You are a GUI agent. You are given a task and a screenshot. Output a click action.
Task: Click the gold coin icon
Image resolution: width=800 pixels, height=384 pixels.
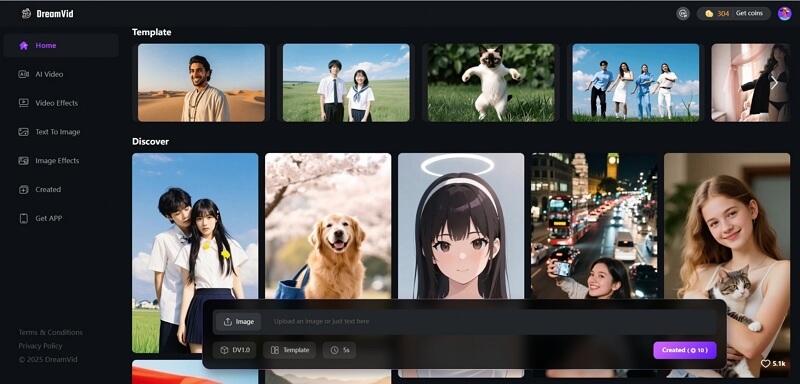pyautogui.click(x=709, y=14)
